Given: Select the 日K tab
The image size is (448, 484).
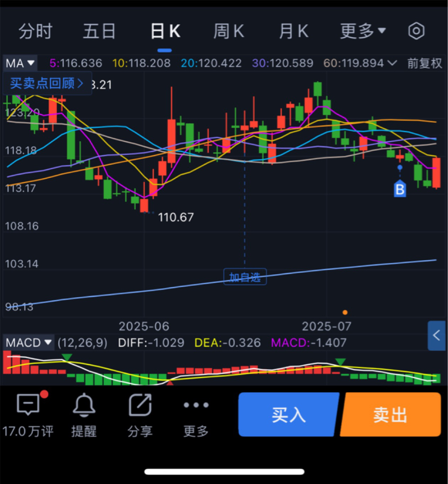Looking at the screenshot, I should point(165,31).
